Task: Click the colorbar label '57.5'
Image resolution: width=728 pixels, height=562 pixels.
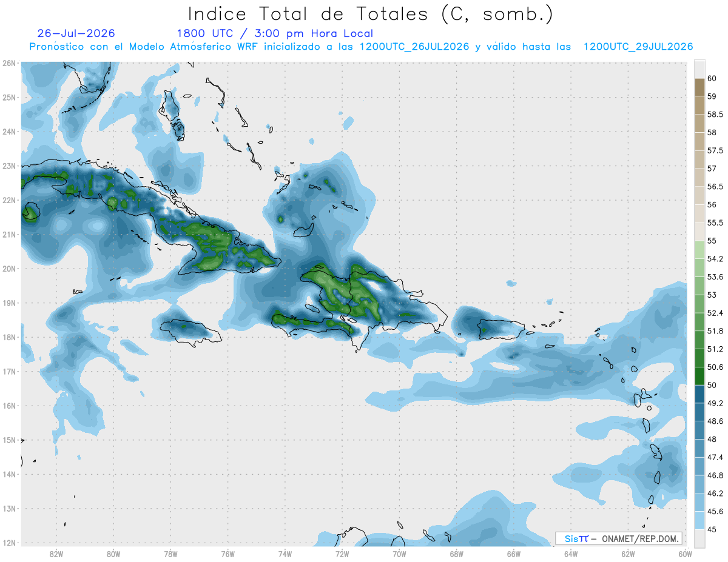Action: 715,150
